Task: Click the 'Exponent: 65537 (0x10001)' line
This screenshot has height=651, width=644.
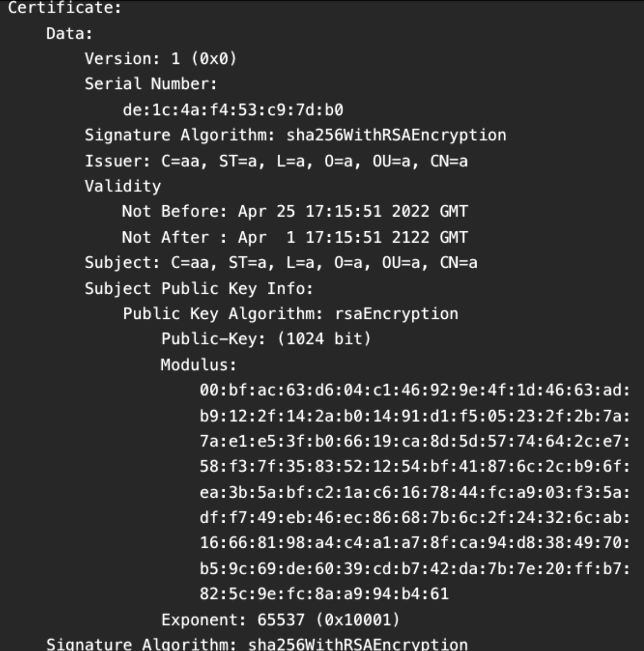Action: tap(280, 620)
